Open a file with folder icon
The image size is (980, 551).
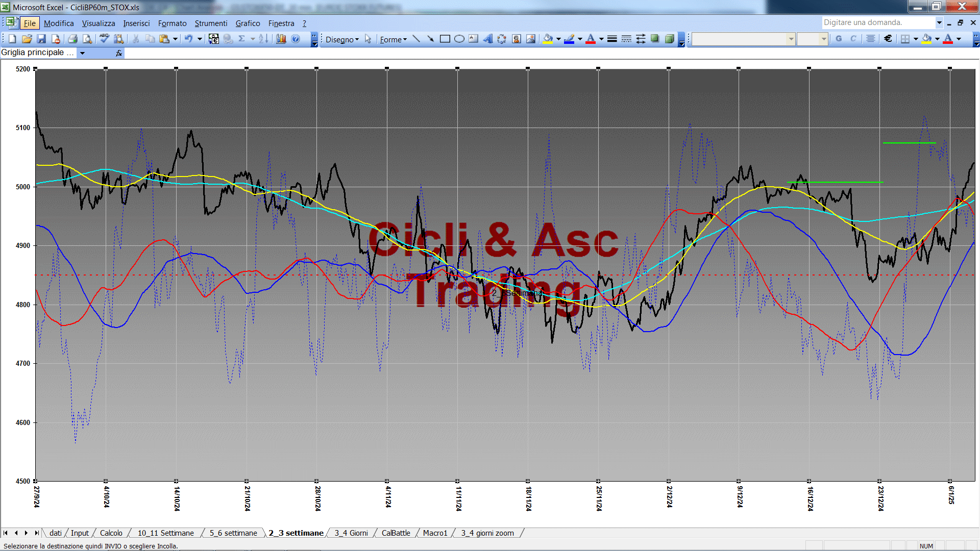click(x=27, y=39)
